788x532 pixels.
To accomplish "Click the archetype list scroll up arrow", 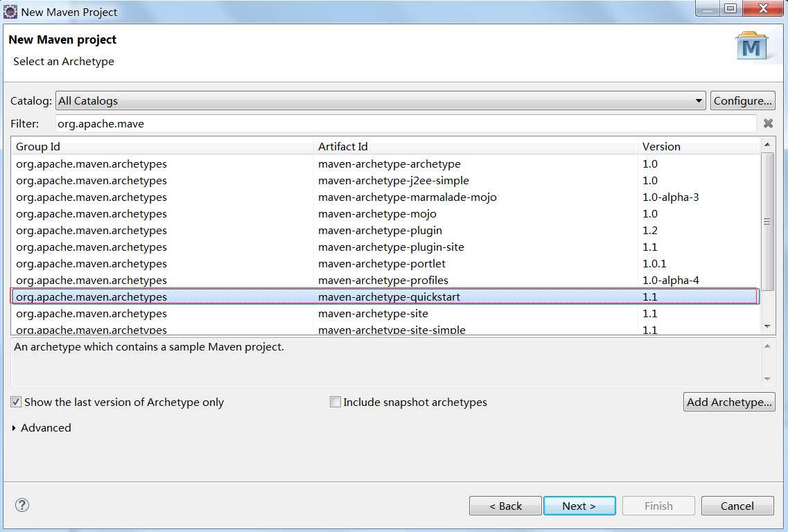I will (767, 145).
